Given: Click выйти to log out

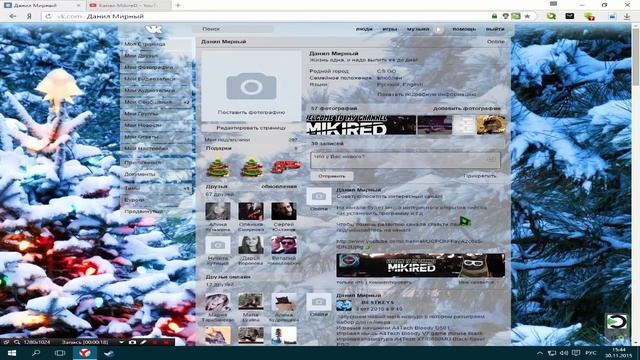Looking at the screenshot, I should pos(495,29).
